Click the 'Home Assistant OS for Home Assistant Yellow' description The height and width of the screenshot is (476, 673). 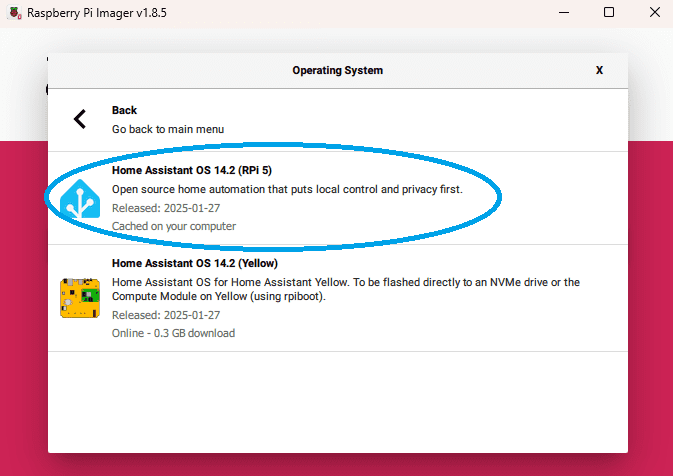[346, 289]
